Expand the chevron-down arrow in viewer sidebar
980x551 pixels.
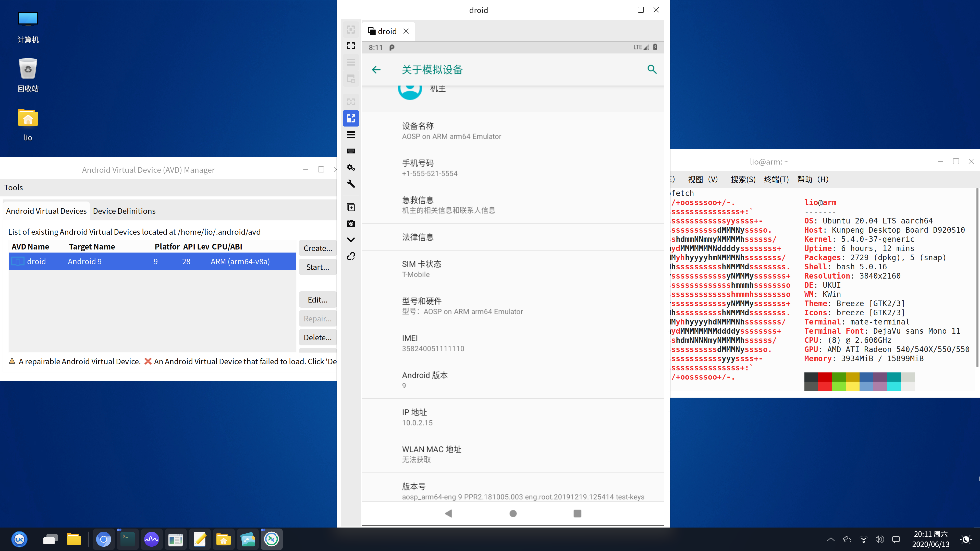(x=351, y=240)
